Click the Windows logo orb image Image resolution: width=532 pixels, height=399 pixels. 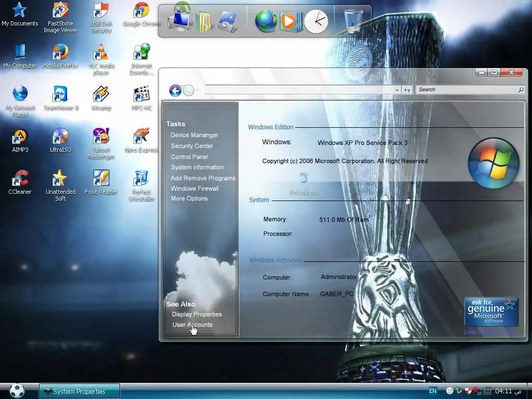[x=494, y=163]
